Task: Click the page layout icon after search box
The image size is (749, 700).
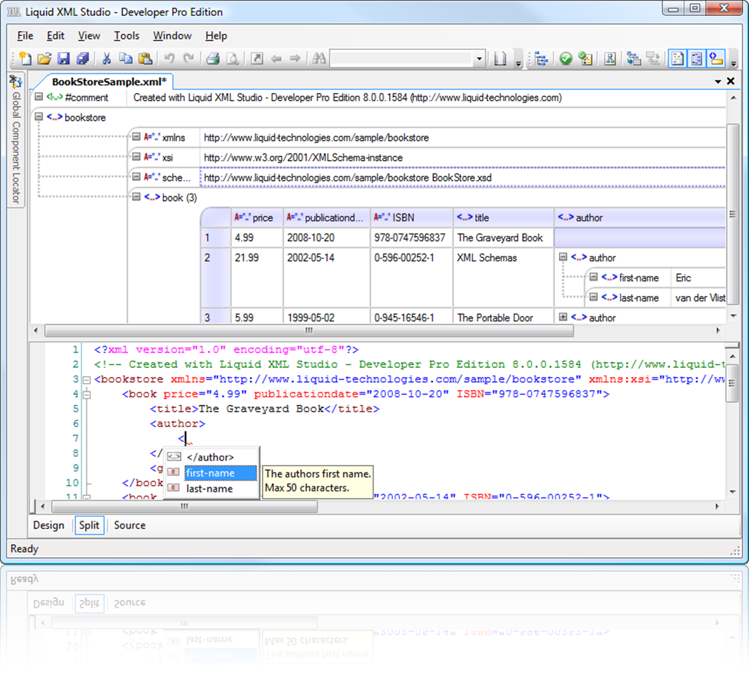Action: (500, 58)
